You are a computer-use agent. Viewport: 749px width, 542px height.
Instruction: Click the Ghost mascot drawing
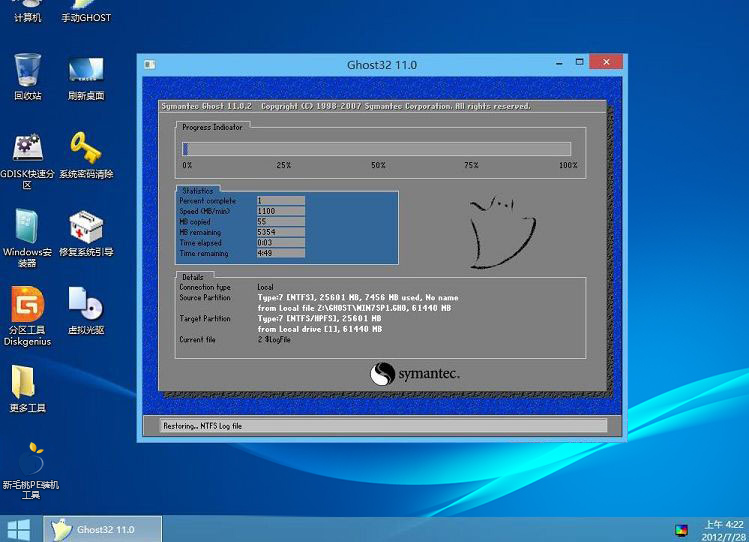pyautogui.click(x=502, y=231)
